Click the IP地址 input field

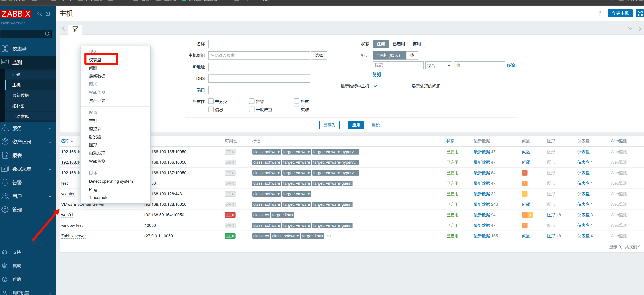click(259, 67)
